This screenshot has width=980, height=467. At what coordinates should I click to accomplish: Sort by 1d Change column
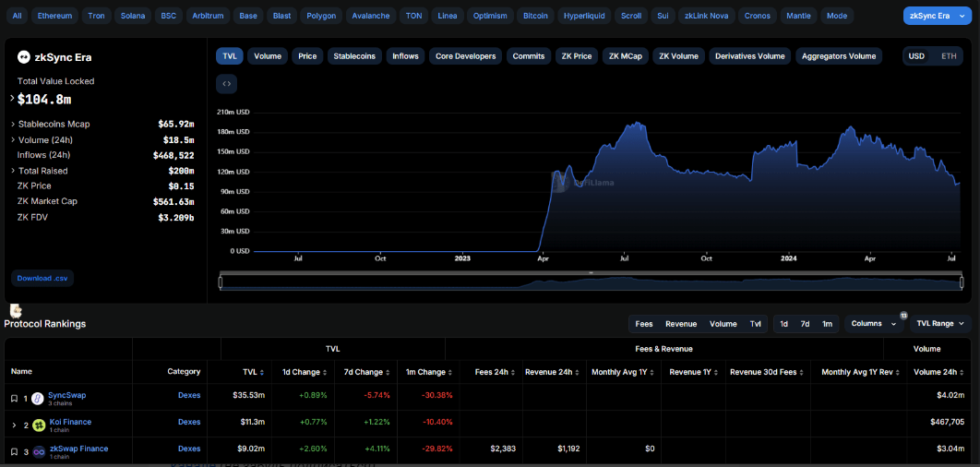click(325, 372)
